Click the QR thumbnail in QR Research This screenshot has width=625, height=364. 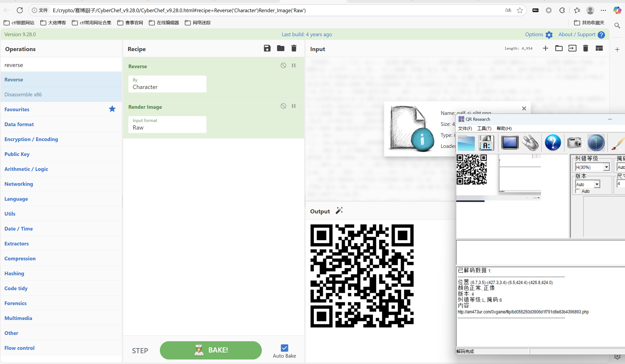(x=471, y=170)
